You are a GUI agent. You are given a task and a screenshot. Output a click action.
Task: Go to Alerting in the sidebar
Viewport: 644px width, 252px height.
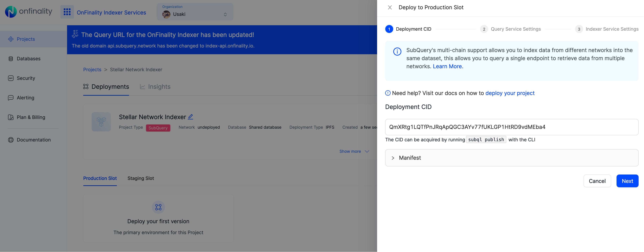coord(25,98)
